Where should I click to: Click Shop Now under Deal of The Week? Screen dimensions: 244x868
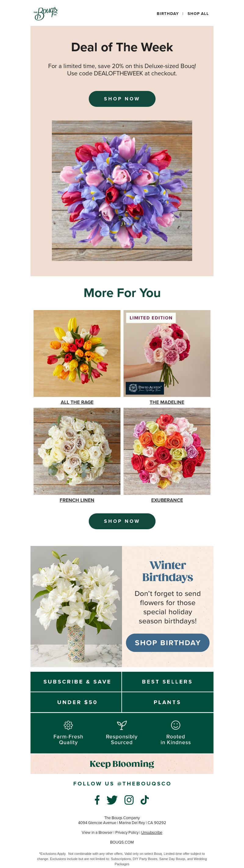click(x=122, y=99)
